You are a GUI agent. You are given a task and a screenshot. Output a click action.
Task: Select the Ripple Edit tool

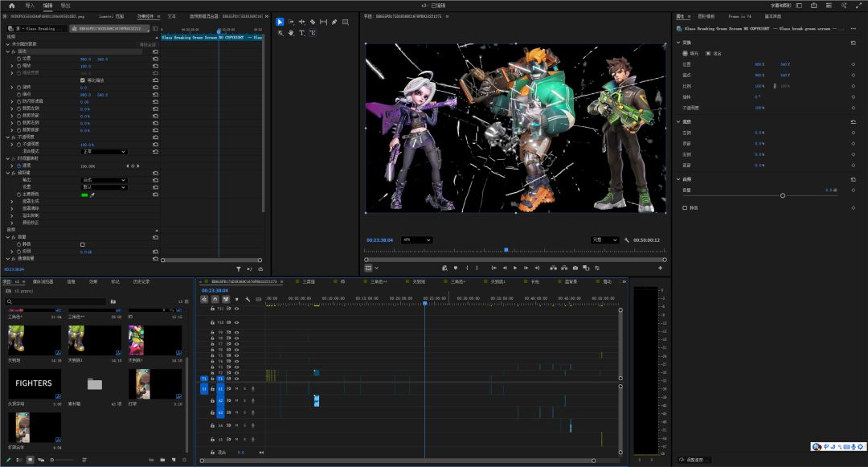click(x=301, y=23)
